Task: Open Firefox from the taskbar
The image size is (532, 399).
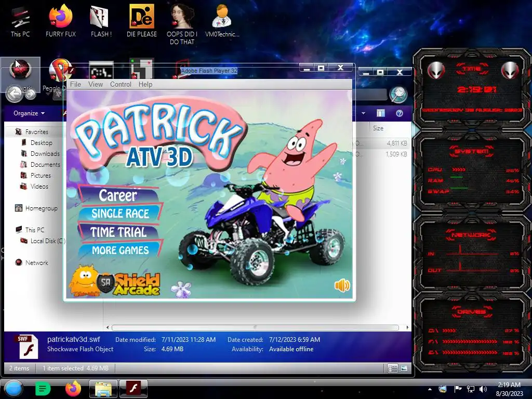Action: tap(73, 389)
